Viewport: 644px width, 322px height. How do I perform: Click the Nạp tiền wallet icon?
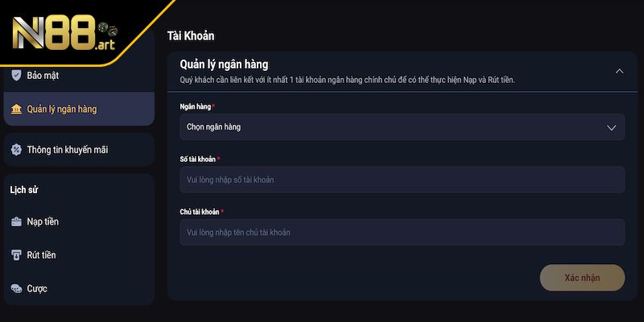tap(16, 221)
